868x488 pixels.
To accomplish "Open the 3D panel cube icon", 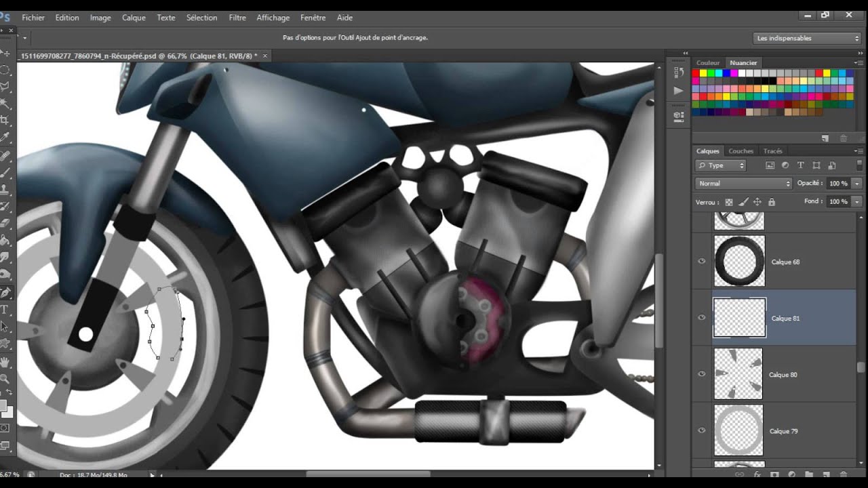I will point(678,116).
